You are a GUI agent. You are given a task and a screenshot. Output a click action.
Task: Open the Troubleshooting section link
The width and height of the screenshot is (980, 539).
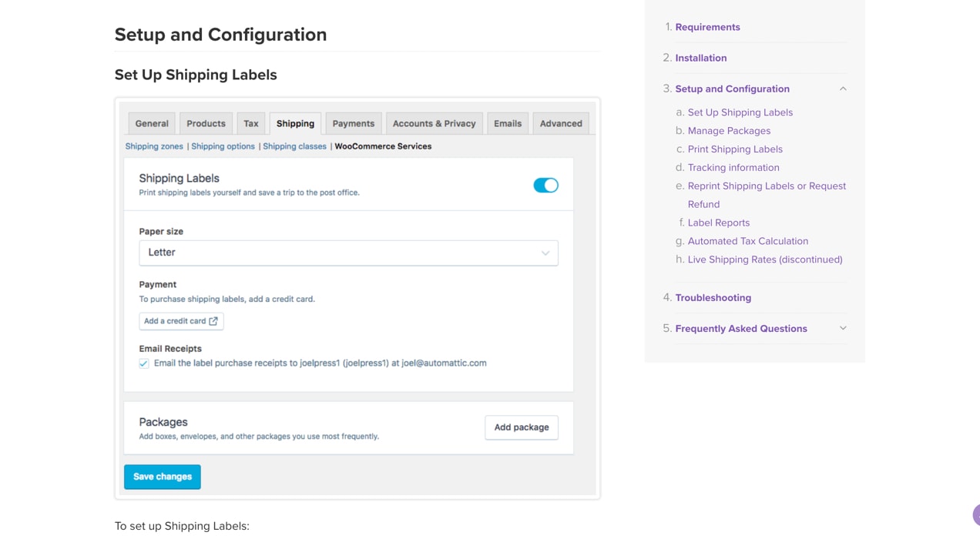[x=713, y=297]
